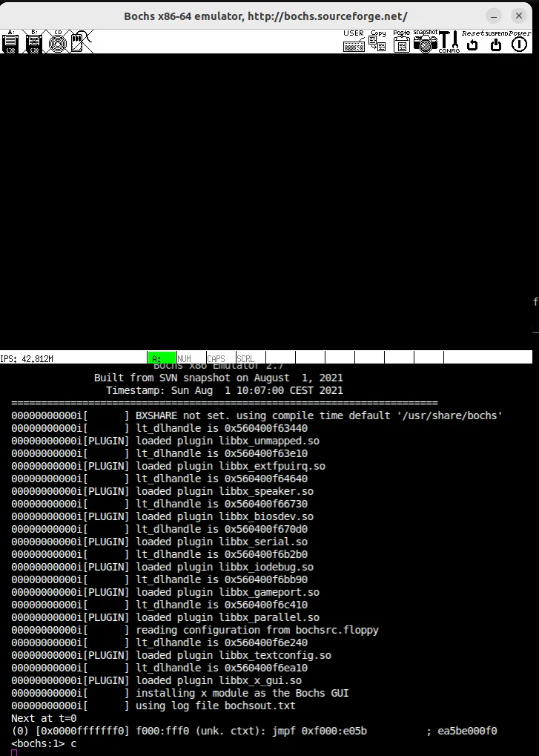Click 'loaded plugin libbx_unmapped.so' line
539x756 pixels.
(x=165, y=441)
